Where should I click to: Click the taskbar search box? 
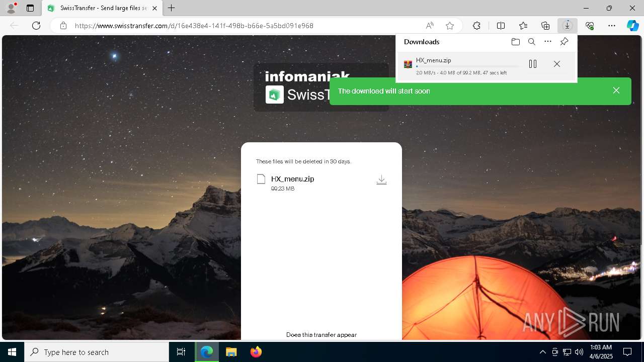(97, 352)
